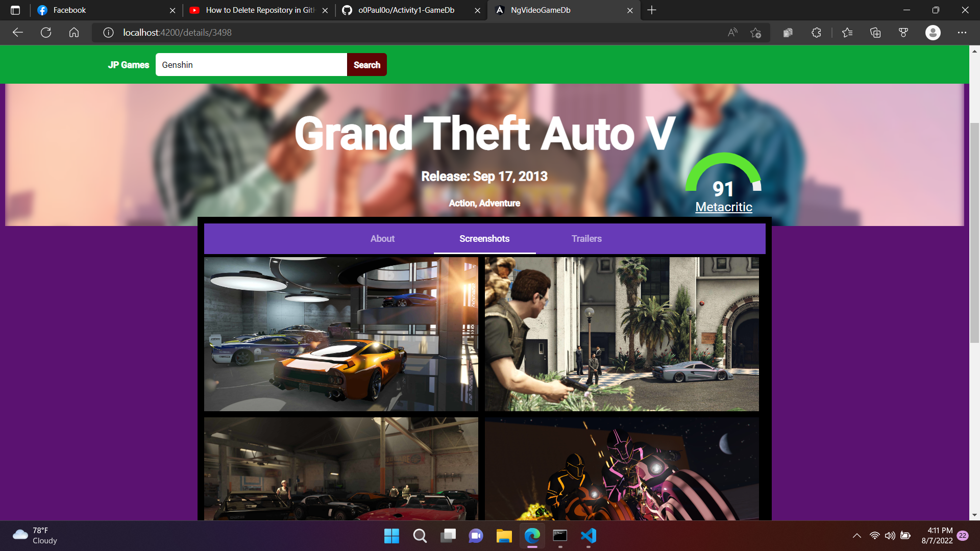
Task: Open Task View on the taskbar
Action: [x=448, y=536]
